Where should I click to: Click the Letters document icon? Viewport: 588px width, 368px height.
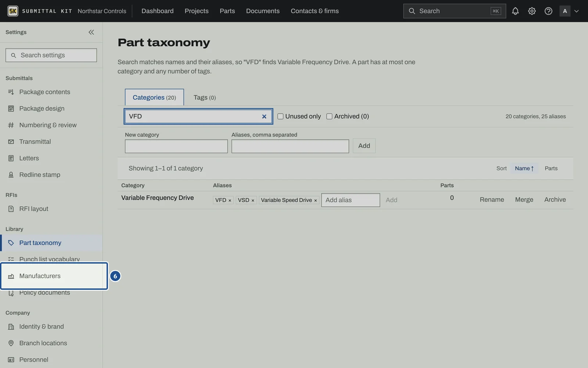point(11,158)
